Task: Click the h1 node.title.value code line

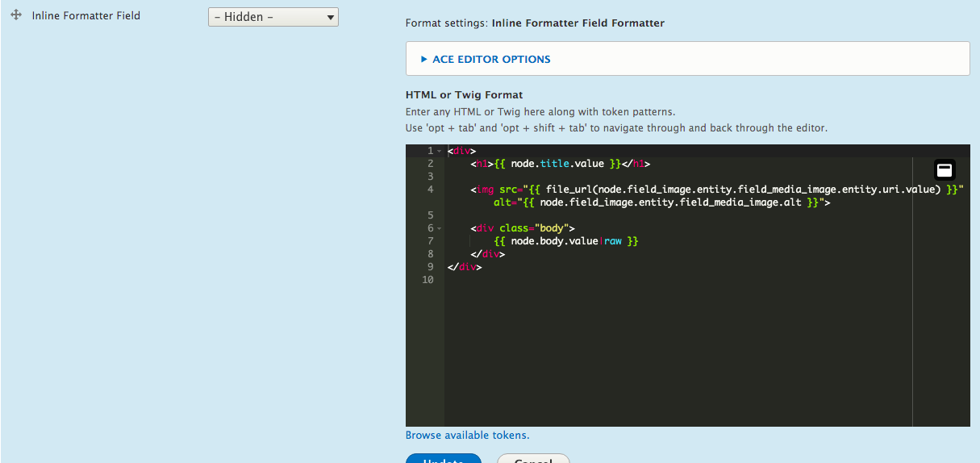Action: 561,164
